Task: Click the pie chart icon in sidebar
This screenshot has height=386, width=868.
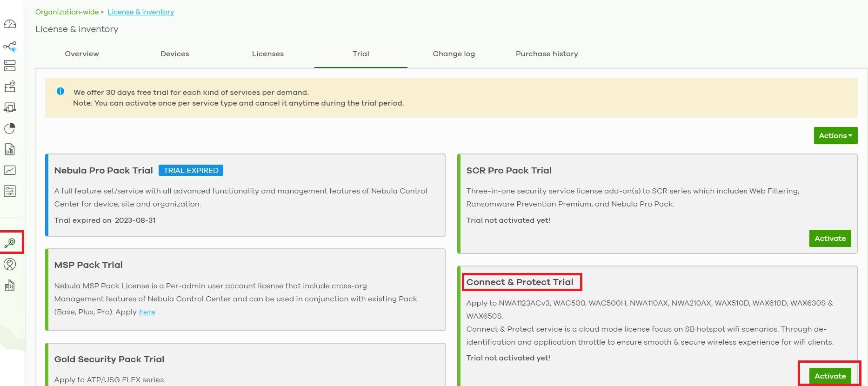Action: click(x=10, y=128)
